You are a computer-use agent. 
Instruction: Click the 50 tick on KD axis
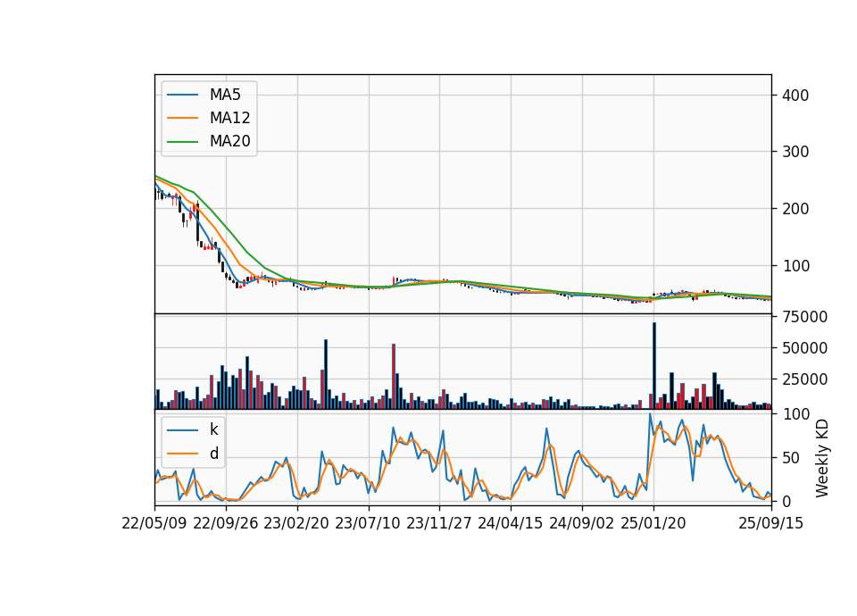coord(791,458)
